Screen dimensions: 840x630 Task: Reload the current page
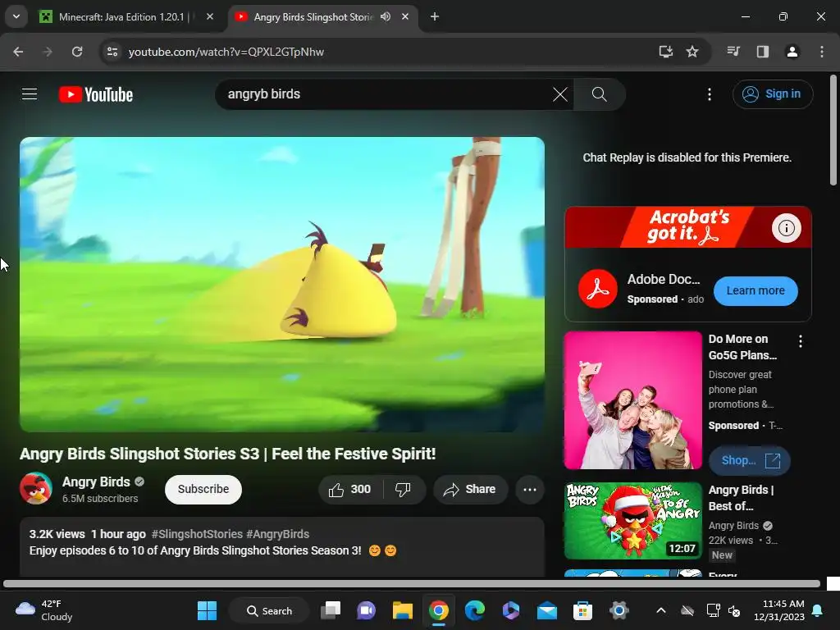click(x=77, y=52)
